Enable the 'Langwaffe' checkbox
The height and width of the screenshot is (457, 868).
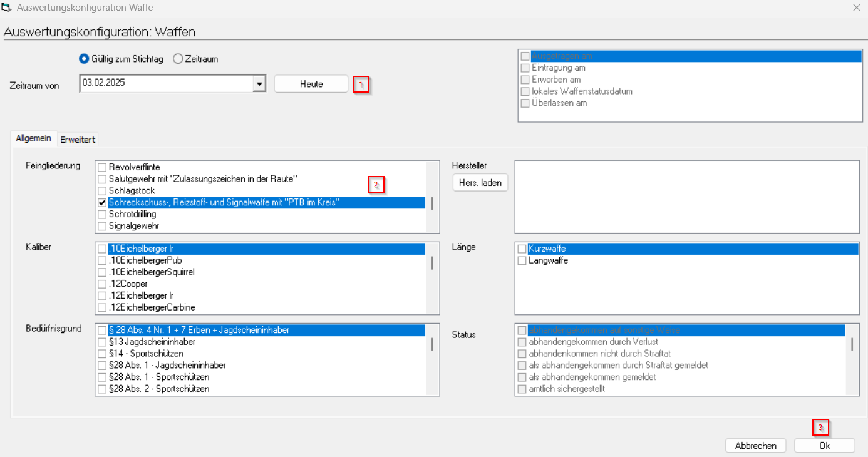(x=522, y=260)
